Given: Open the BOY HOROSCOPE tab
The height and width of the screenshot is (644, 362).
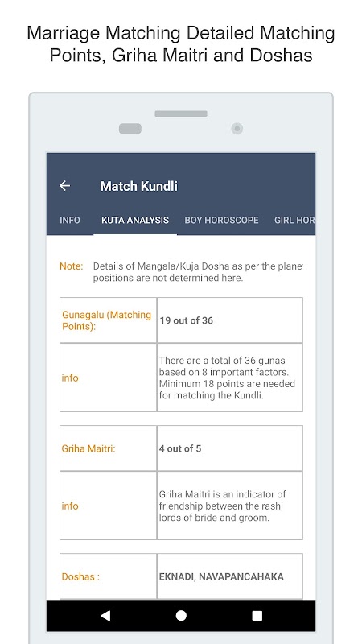Looking at the screenshot, I should (x=222, y=220).
